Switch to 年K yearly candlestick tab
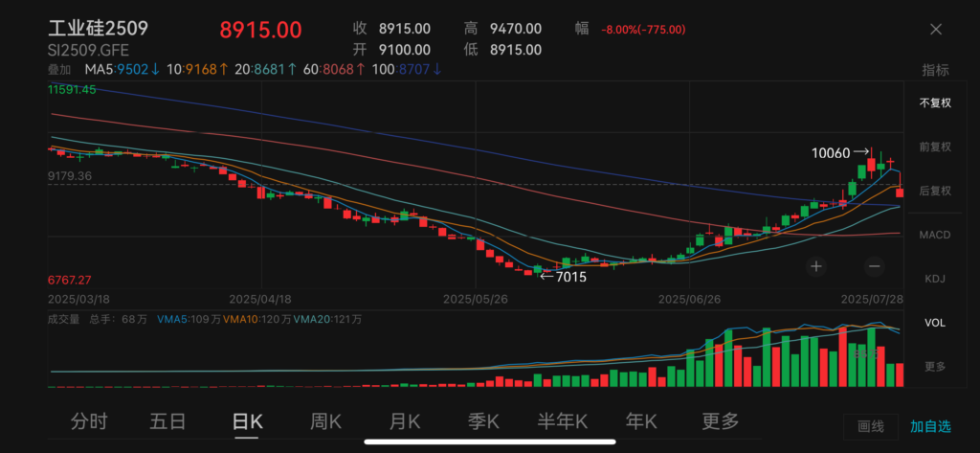Image resolution: width=980 pixels, height=453 pixels. pyautogui.click(x=641, y=421)
